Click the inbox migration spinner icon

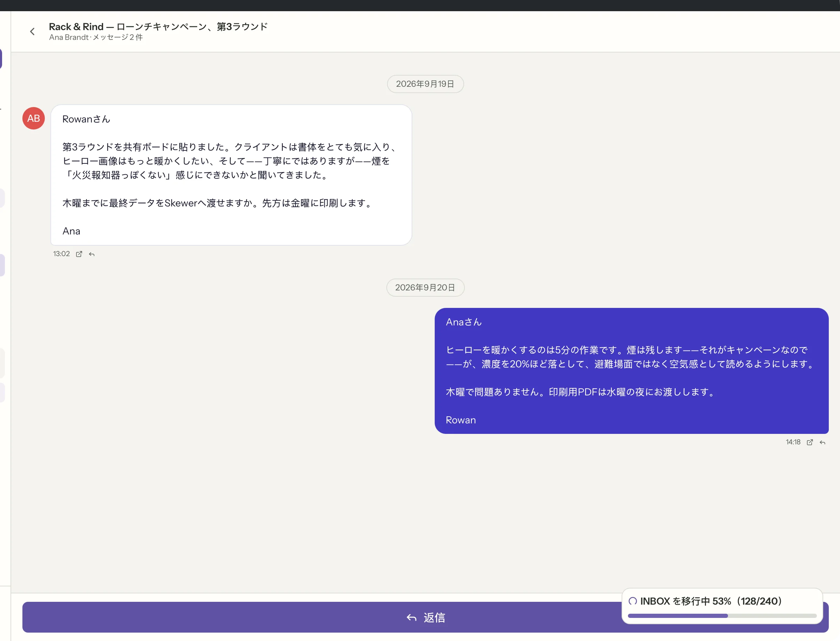coord(632,601)
